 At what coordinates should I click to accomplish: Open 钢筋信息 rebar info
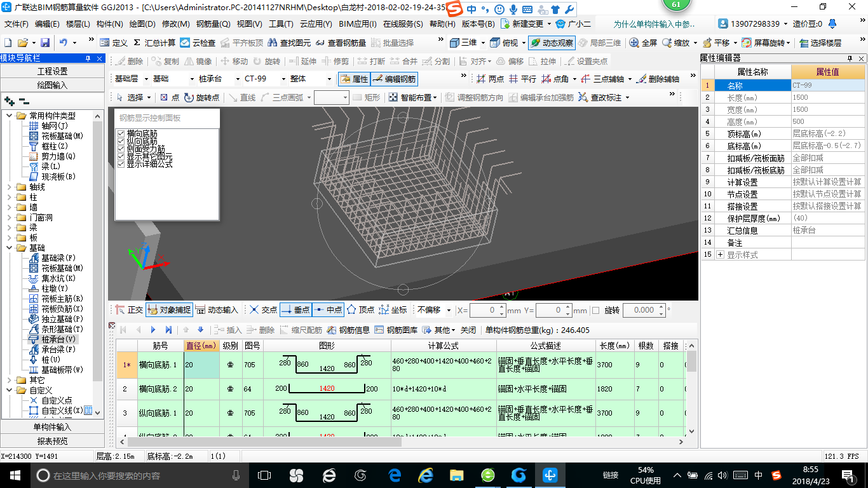(x=348, y=330)
